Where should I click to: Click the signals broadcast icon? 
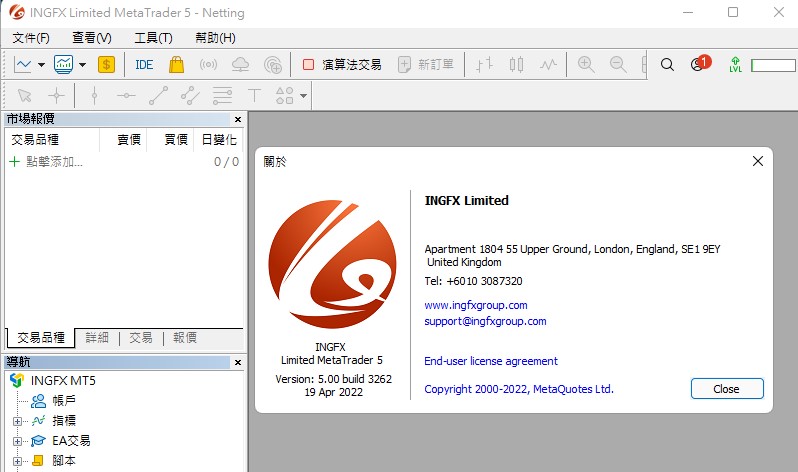tap(208, 64)
